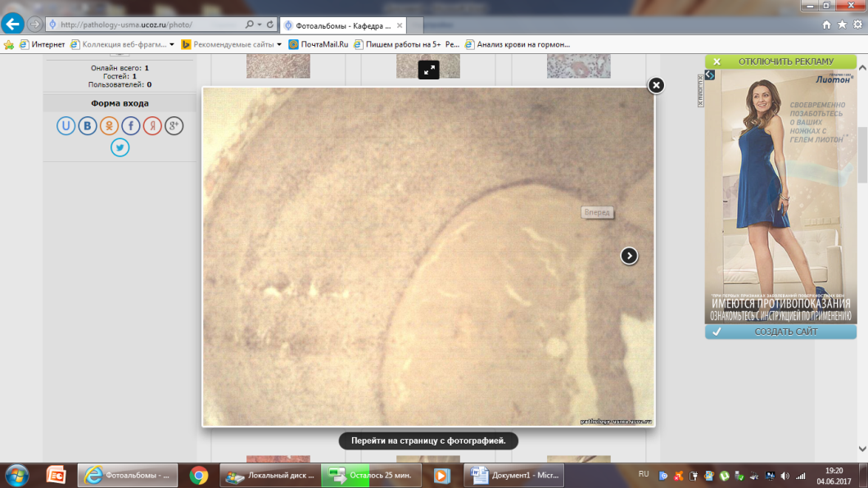
Task: Open address bar dropdown arrow
Action: click(x=259, y=25)
